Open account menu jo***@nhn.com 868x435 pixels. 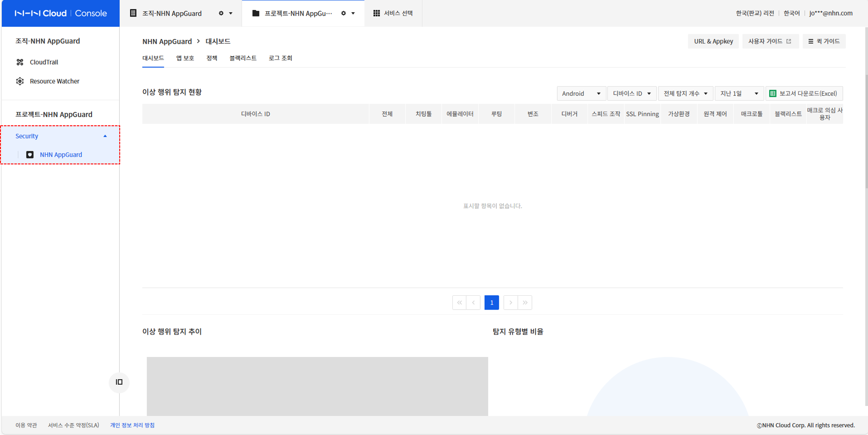[831, 13]
